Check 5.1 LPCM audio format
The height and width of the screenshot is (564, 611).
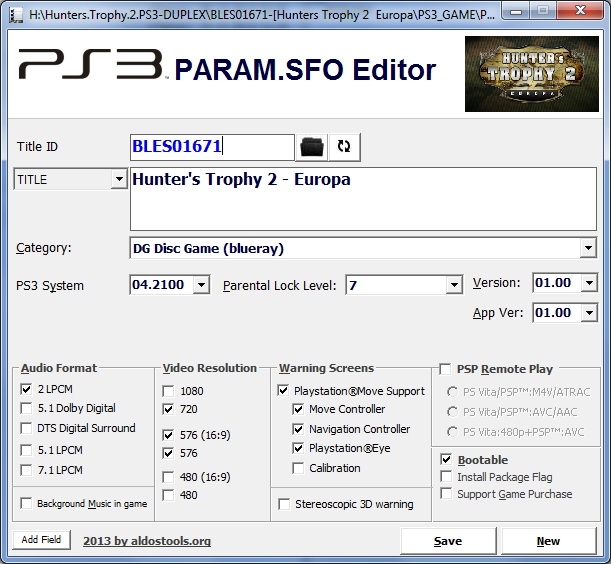point(26,450)
